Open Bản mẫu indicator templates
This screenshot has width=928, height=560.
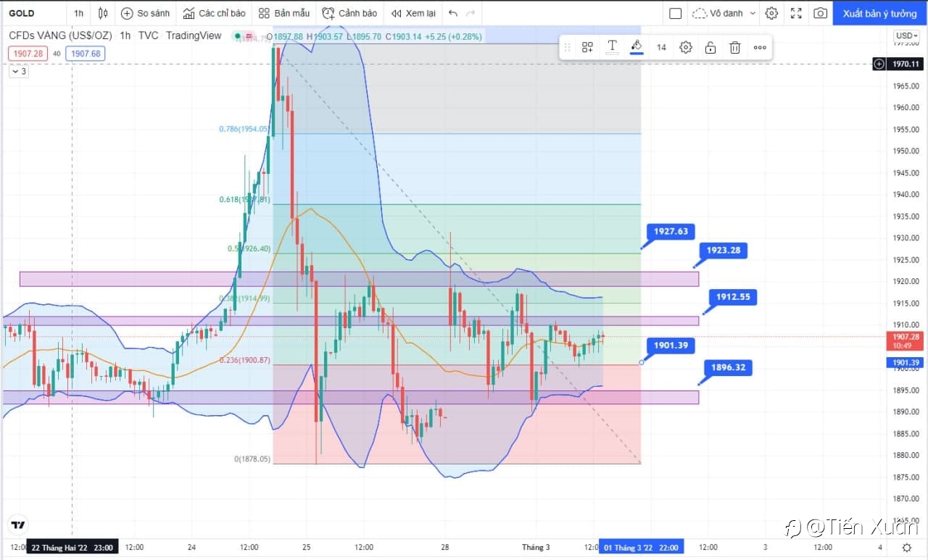(284, 13)
